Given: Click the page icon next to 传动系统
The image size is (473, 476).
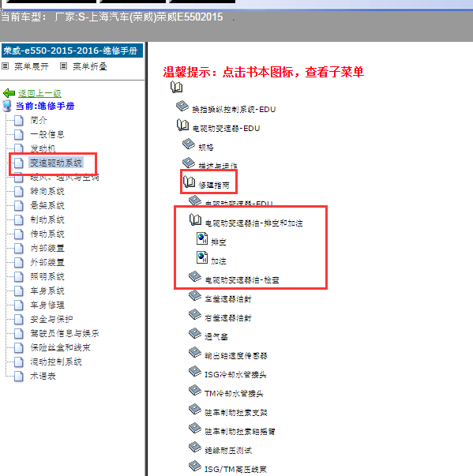Looking at the screenshot, I should coord(19,234).
